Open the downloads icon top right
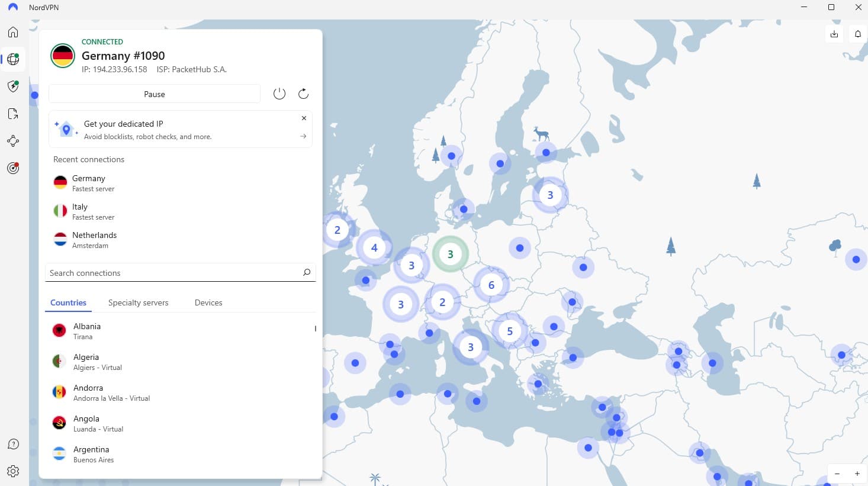Screen dimensions: 868x486 click(x=834, y=34)
